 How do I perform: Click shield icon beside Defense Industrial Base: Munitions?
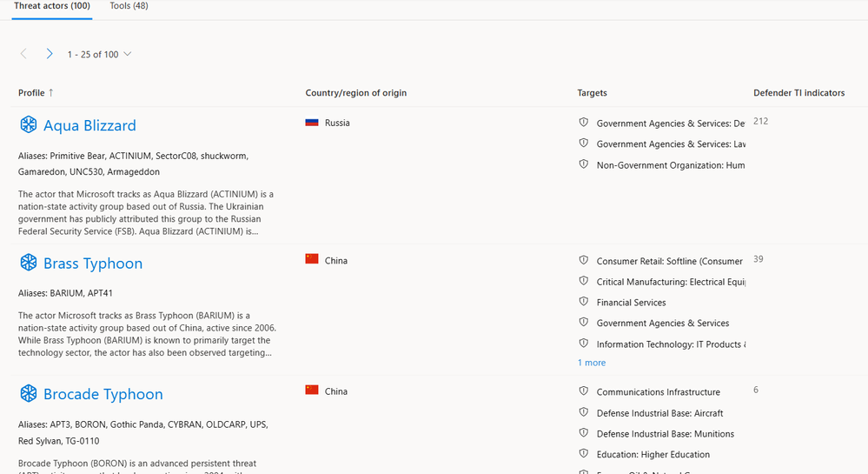pyautogui.click(x=584, y=432)
